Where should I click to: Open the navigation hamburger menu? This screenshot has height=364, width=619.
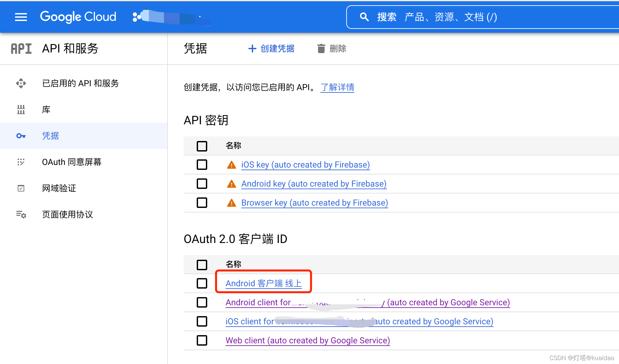tap(21, 17)
